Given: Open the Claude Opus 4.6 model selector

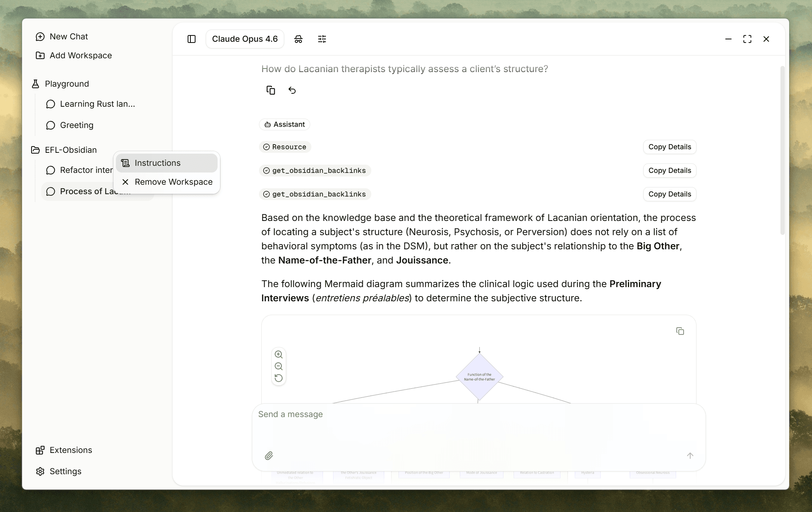Looking at the screenshot, I should coord(245,39).
